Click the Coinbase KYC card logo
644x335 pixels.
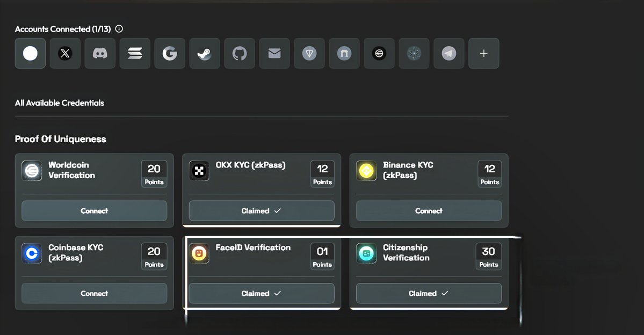(x=32, y=253)
